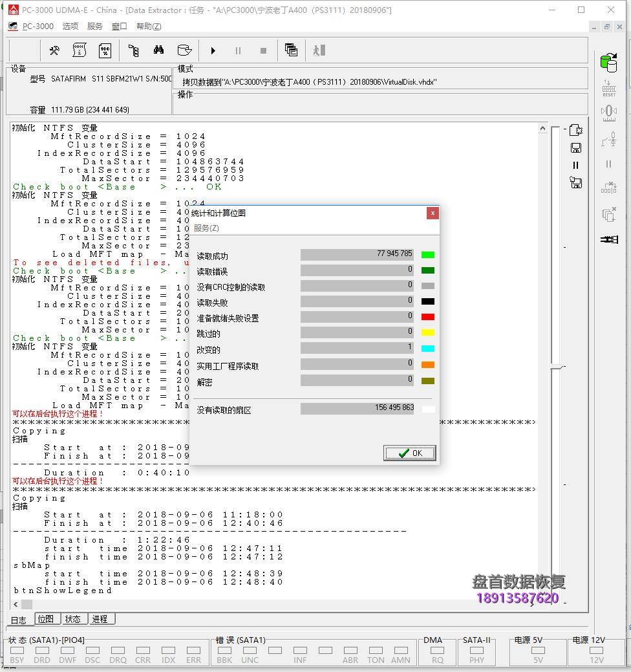The height and width of the screenshot is (672, 631).
Task: Open the cascading windows icon
Action: point(291,50)
